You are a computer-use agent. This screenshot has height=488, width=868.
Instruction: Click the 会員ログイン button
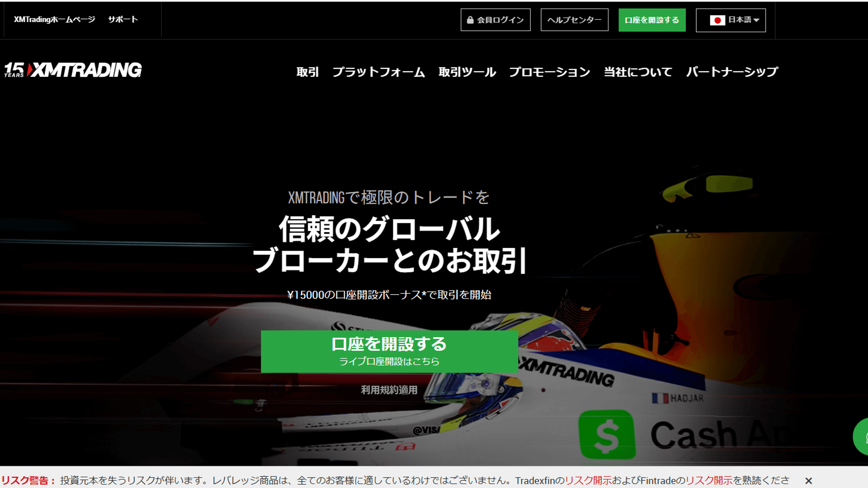495,20
